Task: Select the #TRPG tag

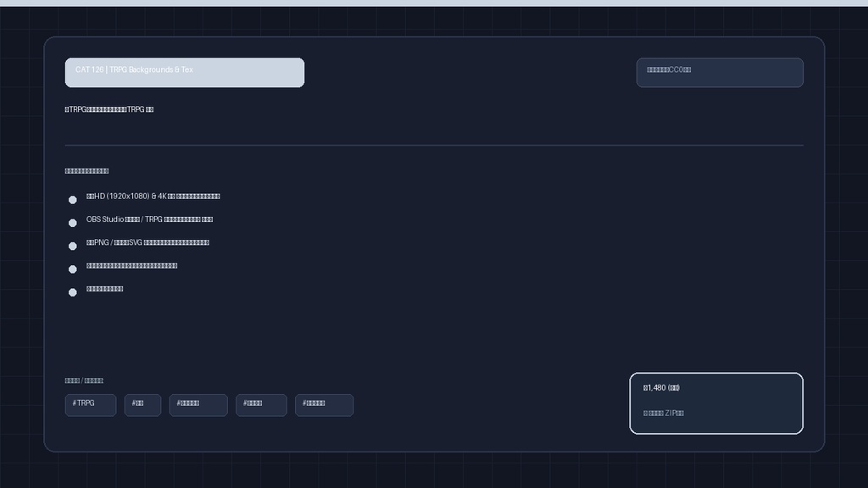Action: pos(90,405)
